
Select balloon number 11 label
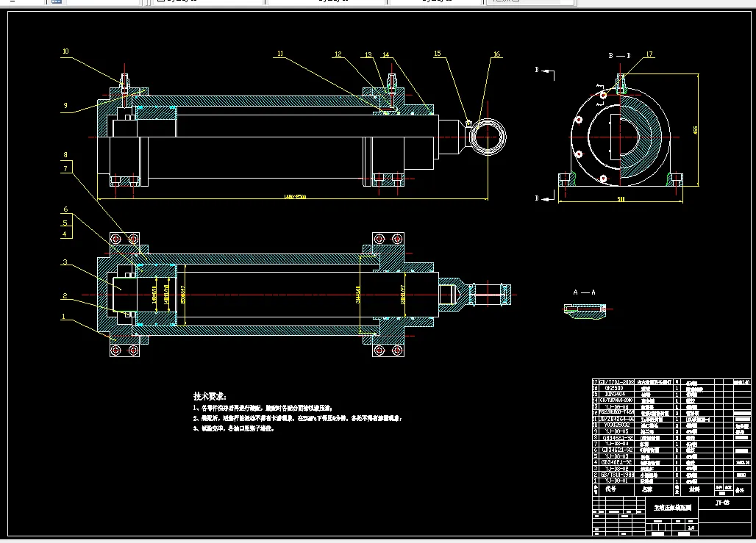click(x=280, y=54)
